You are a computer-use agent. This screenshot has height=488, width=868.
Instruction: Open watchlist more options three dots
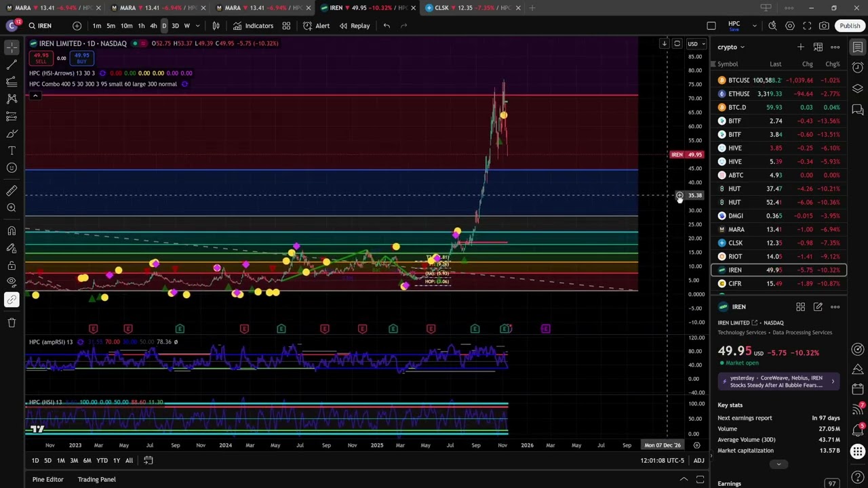click(x=835, y=47)
